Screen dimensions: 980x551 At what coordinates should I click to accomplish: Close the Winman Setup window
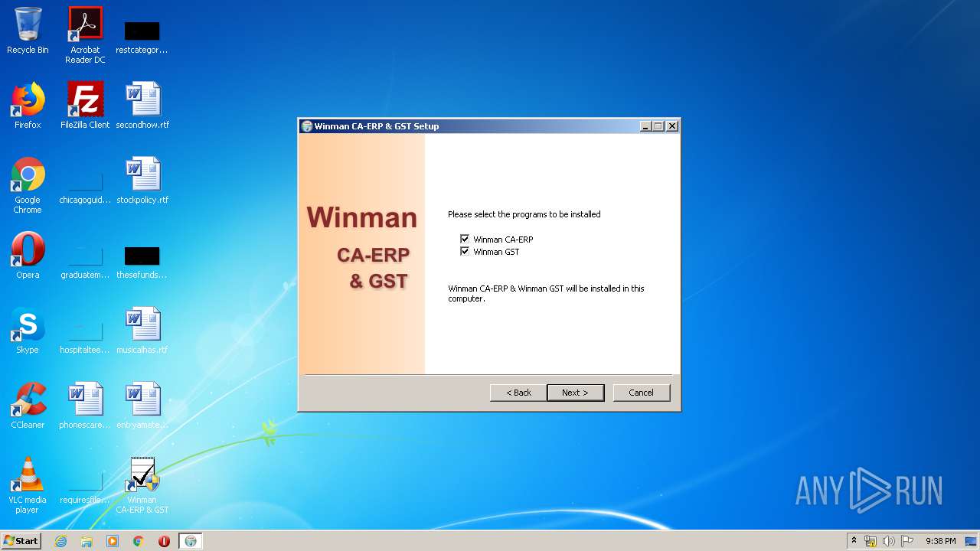(x=672, y=126)
